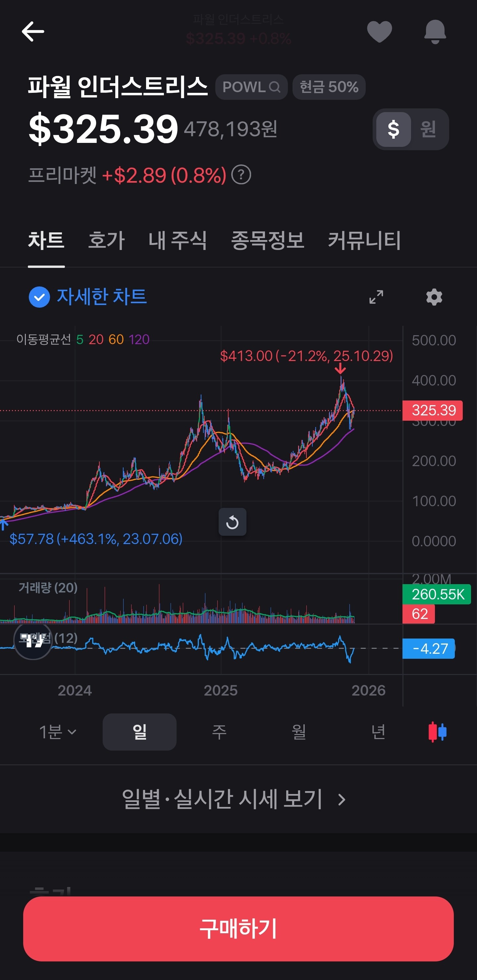
Task: Tap the 2024 label on time axis
Action: tap(75, 691)
